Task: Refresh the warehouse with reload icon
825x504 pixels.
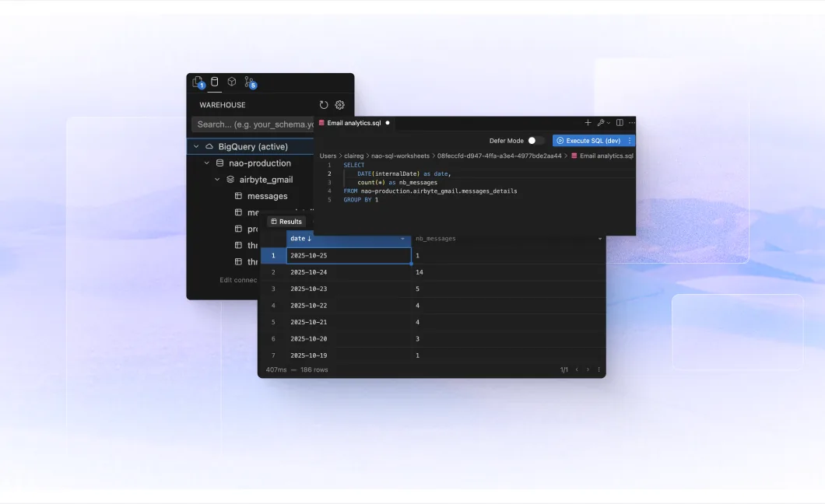Action: (x=324, y=105)
